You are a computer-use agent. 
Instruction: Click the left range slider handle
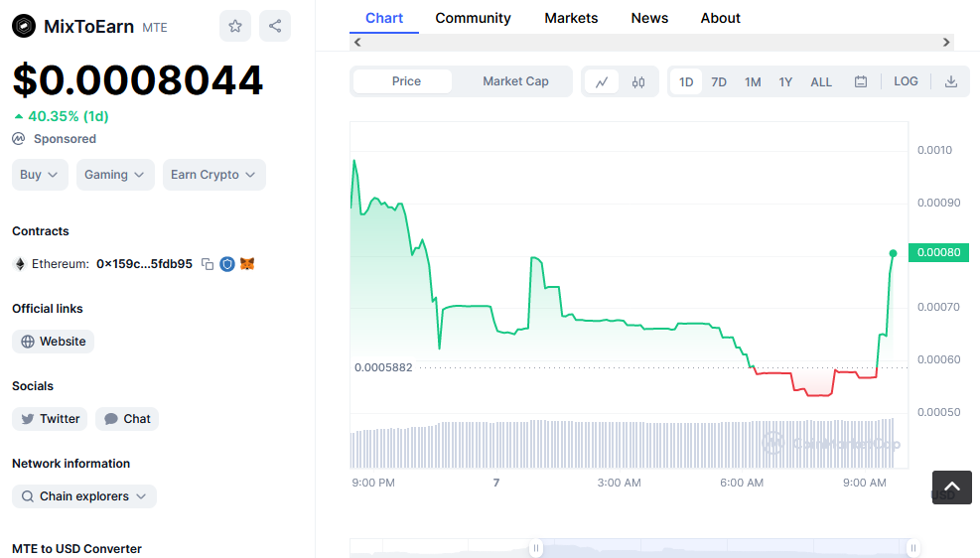click(x=535, y=548)
